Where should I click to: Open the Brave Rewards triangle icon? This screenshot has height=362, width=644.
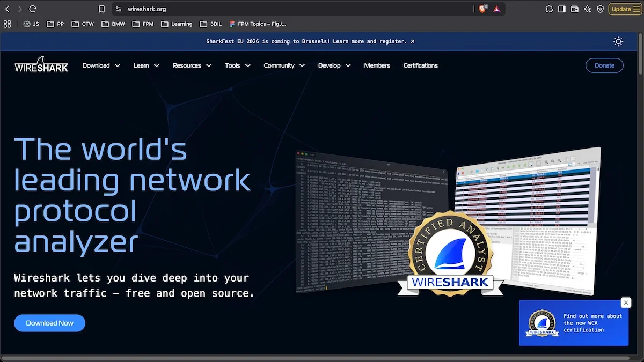click(497, 9)
